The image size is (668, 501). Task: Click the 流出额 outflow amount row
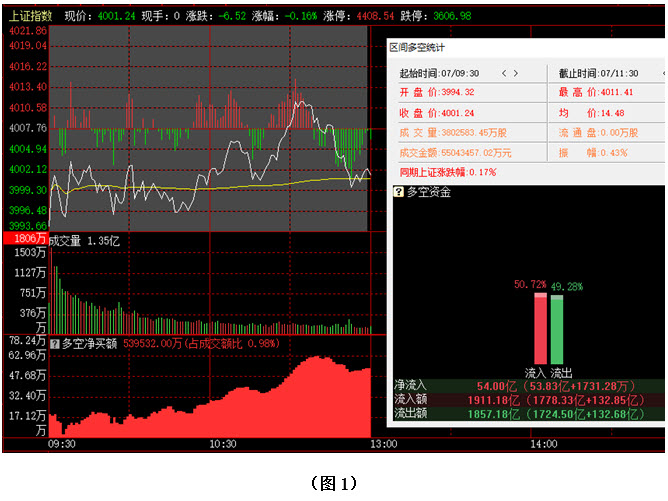pyautogui.click(x=530, y=412)
